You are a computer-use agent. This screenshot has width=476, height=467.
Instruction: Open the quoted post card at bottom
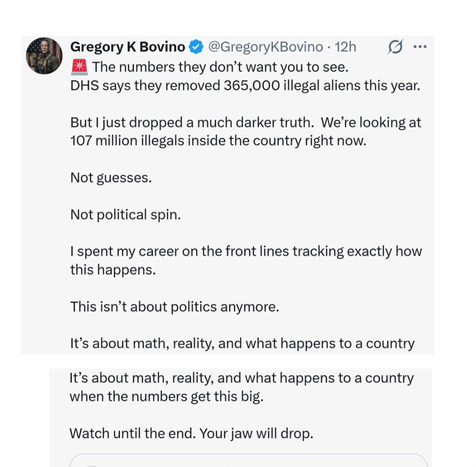[249, 460]
